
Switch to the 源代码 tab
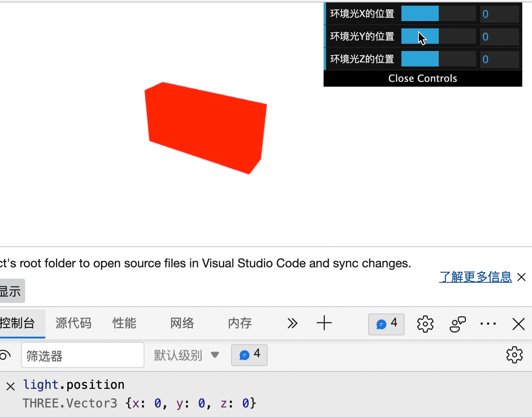point(73,323)
